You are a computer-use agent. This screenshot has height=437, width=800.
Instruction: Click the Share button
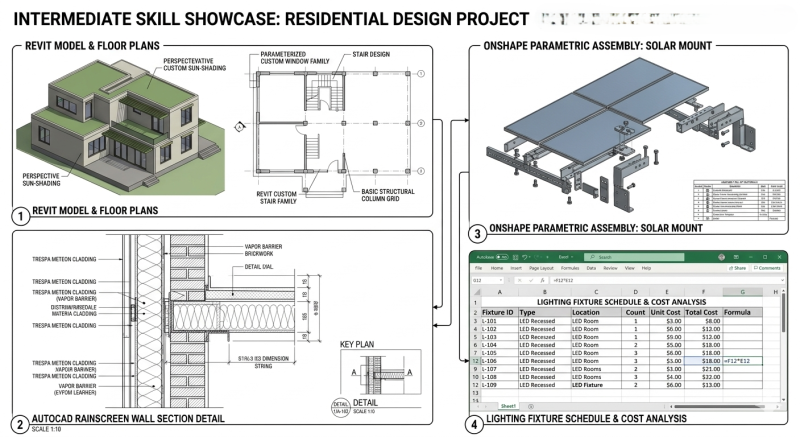pyautogui.click(x=738, y=268)
